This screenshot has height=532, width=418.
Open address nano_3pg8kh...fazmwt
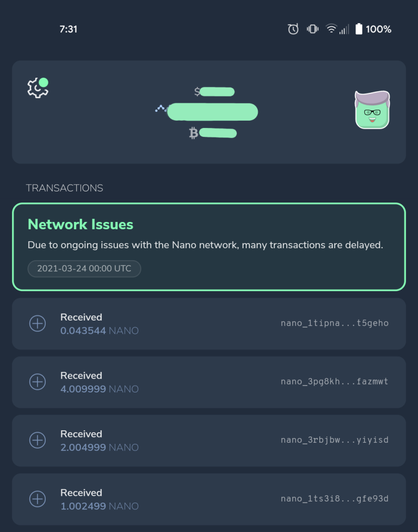335,381
